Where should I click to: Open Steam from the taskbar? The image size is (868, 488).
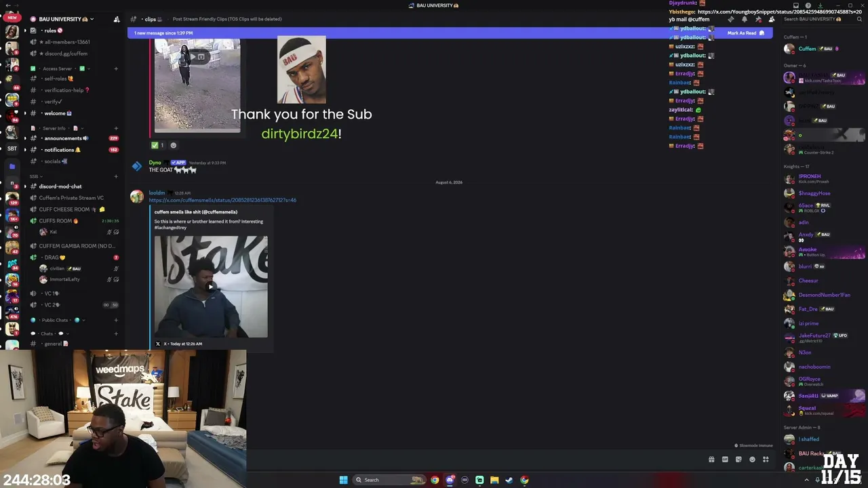[x=509, y=480]
